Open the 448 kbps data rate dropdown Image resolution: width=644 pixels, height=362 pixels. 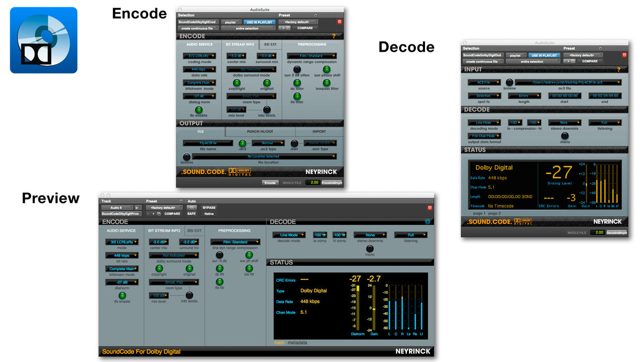click(199, 69)
